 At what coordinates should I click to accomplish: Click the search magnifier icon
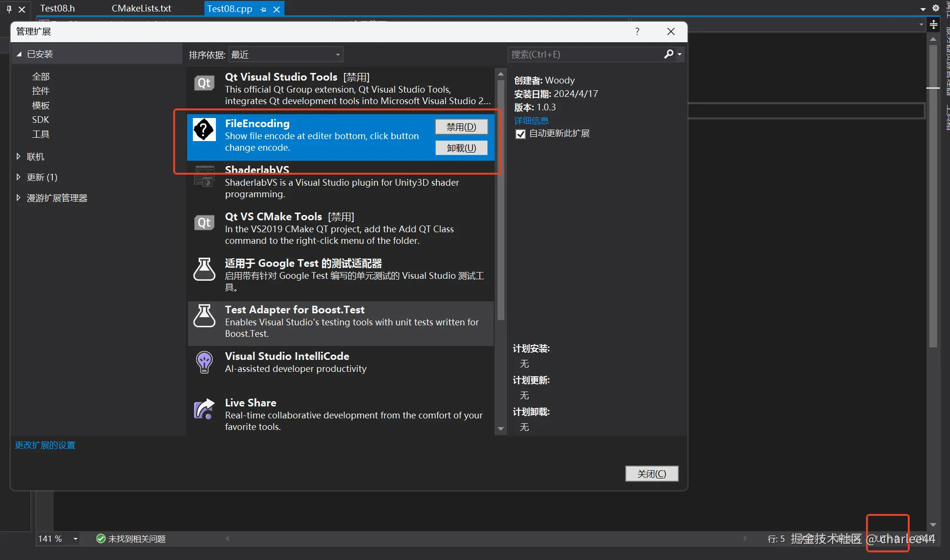point(668,54)
